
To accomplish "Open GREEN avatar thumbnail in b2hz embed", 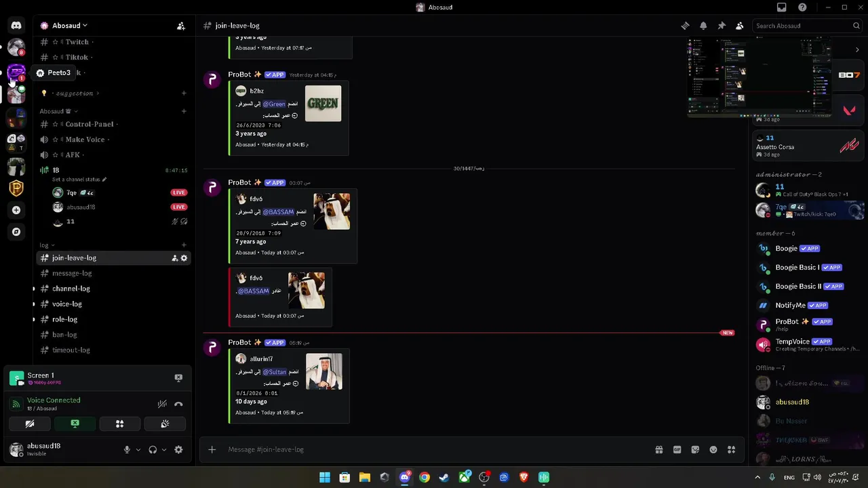I will 323,103.
